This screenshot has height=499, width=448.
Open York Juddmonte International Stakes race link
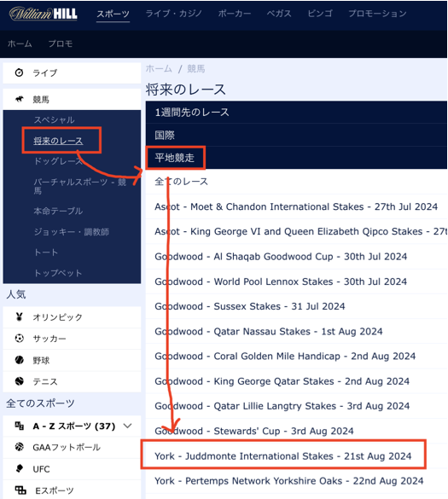282,456
